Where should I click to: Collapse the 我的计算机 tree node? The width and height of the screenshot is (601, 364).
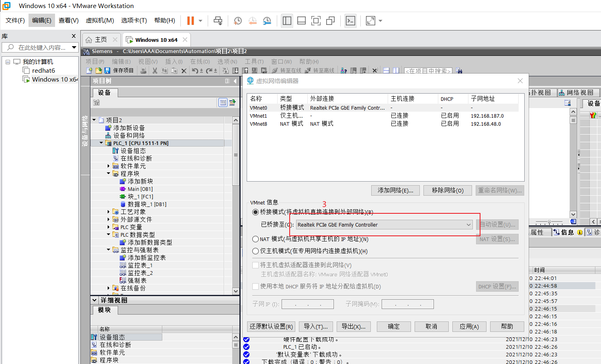pyautogui.click(x=8, y=62)
